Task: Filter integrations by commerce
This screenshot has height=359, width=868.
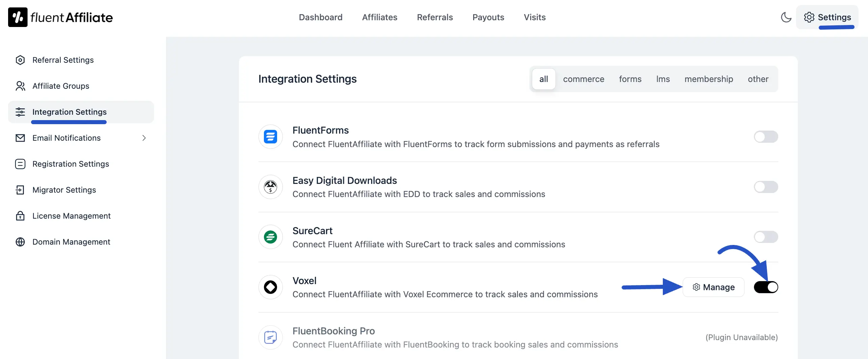Action: coord(584,79)
